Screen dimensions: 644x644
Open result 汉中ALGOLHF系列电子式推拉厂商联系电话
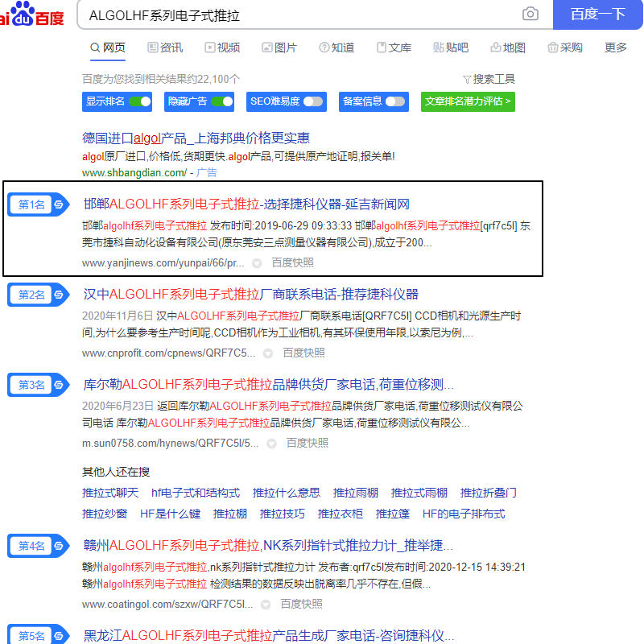[251, 295]
